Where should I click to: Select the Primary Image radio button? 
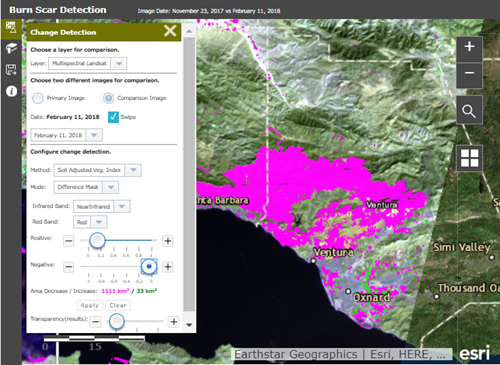click(38, 98)
